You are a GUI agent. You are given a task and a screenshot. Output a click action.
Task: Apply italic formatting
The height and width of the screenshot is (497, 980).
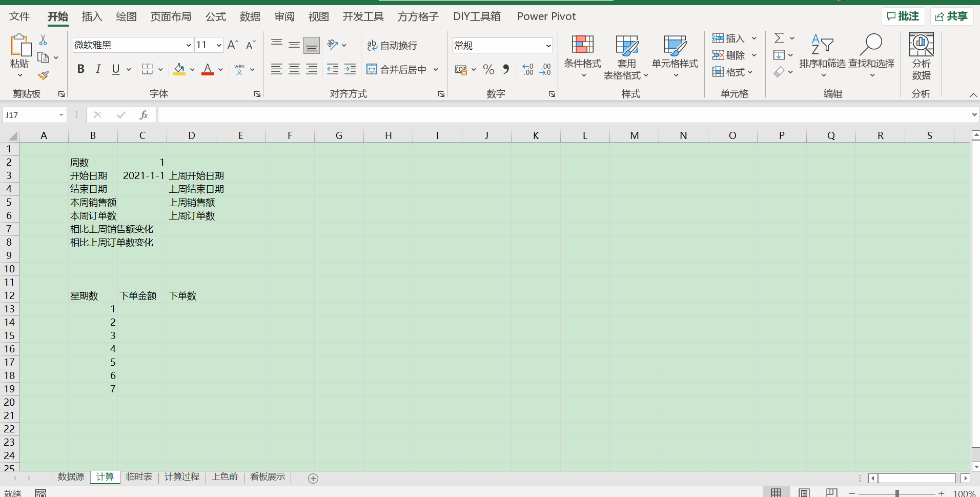point(97,69)
